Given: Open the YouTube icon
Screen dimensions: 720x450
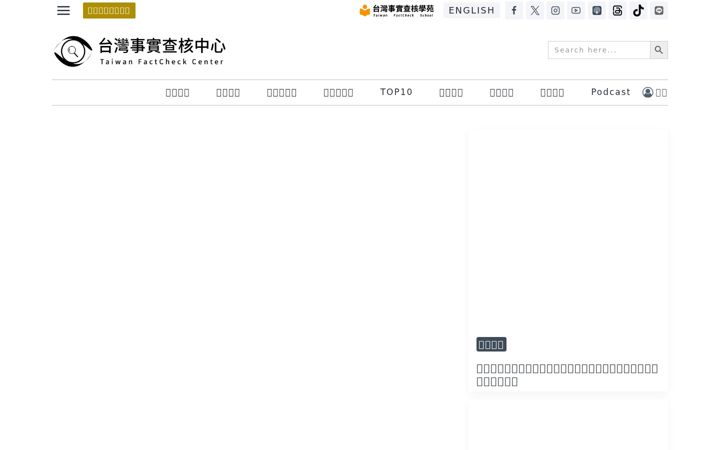Looking at the screenshot, I should click(576, 10).
